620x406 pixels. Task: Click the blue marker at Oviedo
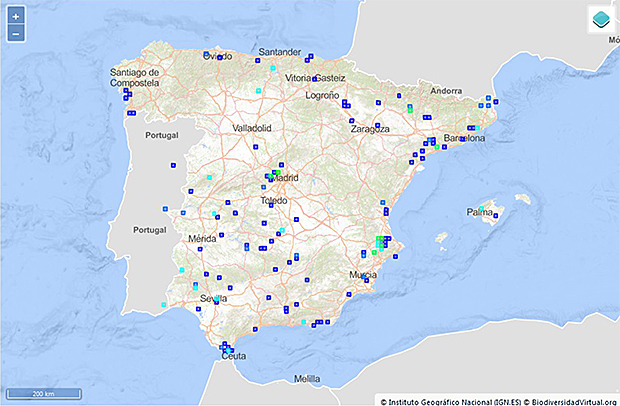pos(206,54)
